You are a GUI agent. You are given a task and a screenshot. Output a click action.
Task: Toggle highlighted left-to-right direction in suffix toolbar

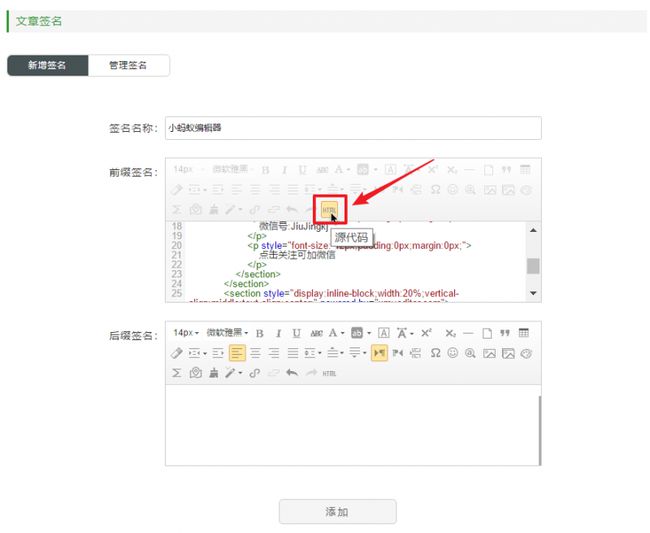coord(379,353)
